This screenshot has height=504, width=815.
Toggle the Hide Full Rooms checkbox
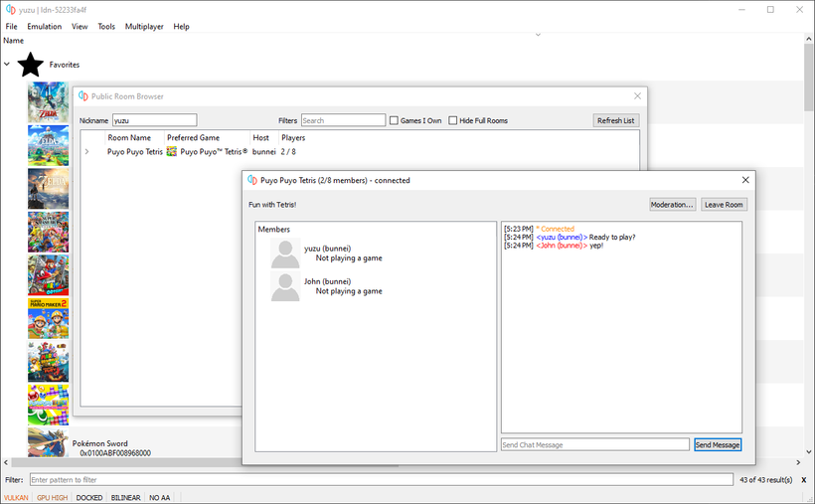pos(453,121)
